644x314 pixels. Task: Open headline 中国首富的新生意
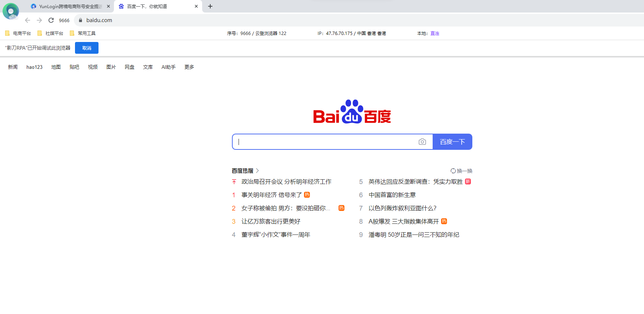pos(392,195)
